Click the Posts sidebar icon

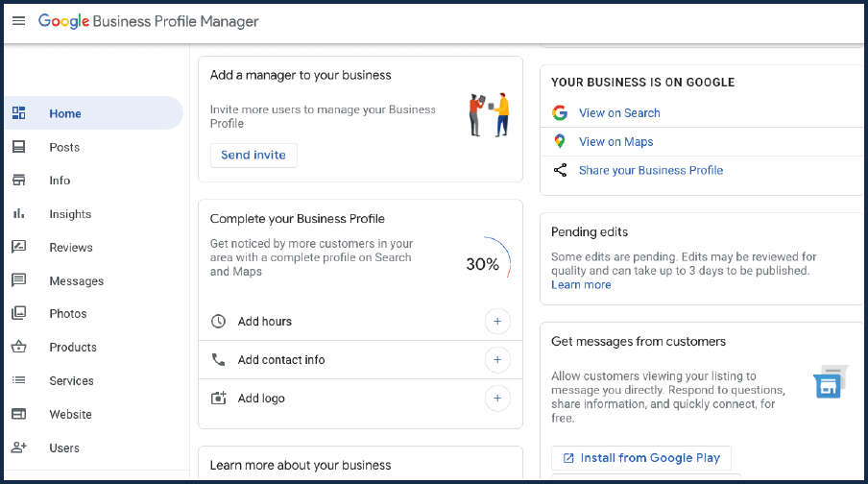19,147
